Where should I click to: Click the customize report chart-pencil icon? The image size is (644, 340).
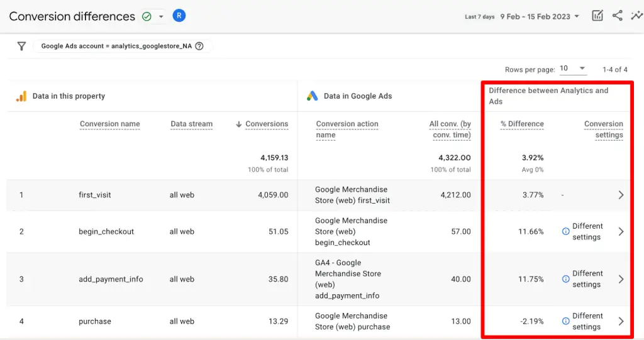tap(597, 16)
